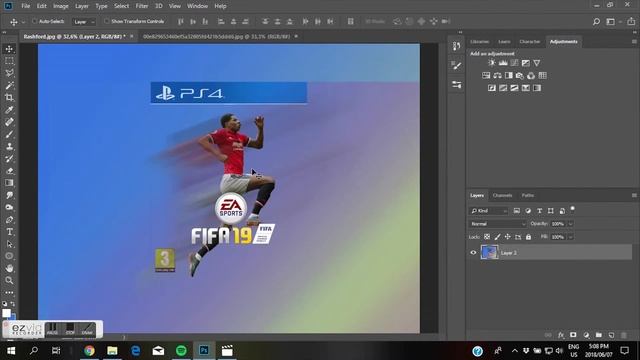Add a layer mask
The image size is (640, 360).
point(573,335)
